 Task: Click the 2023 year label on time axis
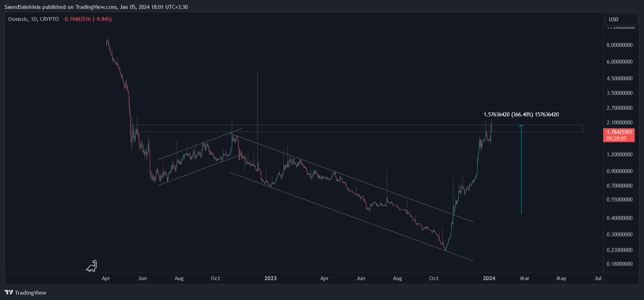coord(271,278)
